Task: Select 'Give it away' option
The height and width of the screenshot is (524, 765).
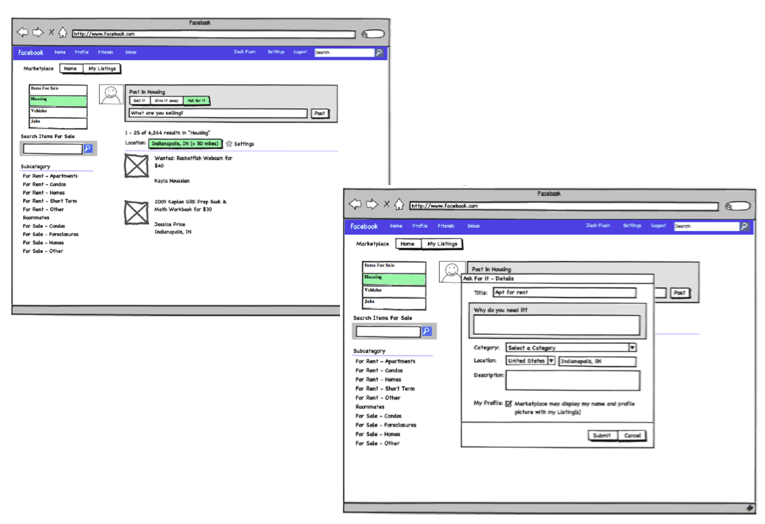Action: (166, 101)
